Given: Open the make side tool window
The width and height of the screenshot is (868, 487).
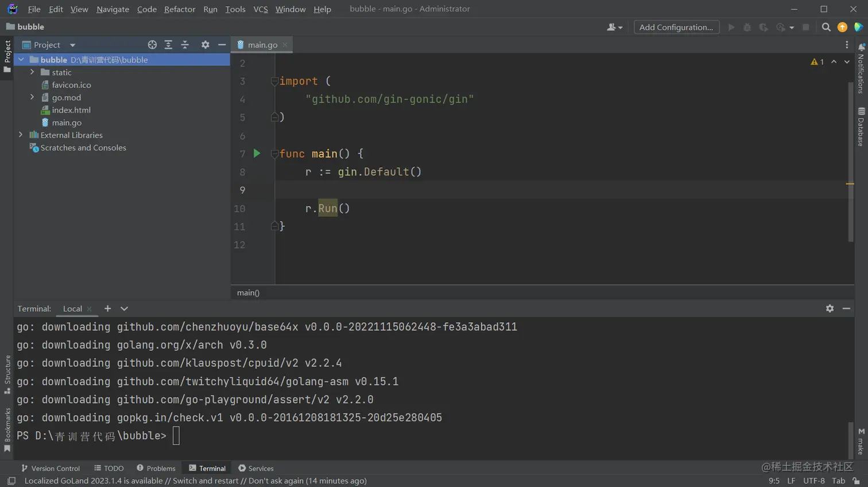Looking at the screenshot, I should pyautogui.click(x=861, y=441).
